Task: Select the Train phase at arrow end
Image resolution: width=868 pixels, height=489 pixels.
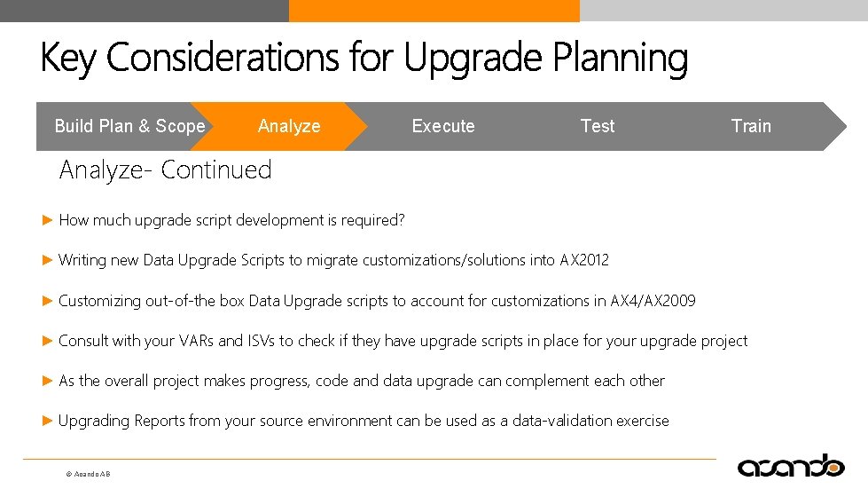Action: [751, 126]
